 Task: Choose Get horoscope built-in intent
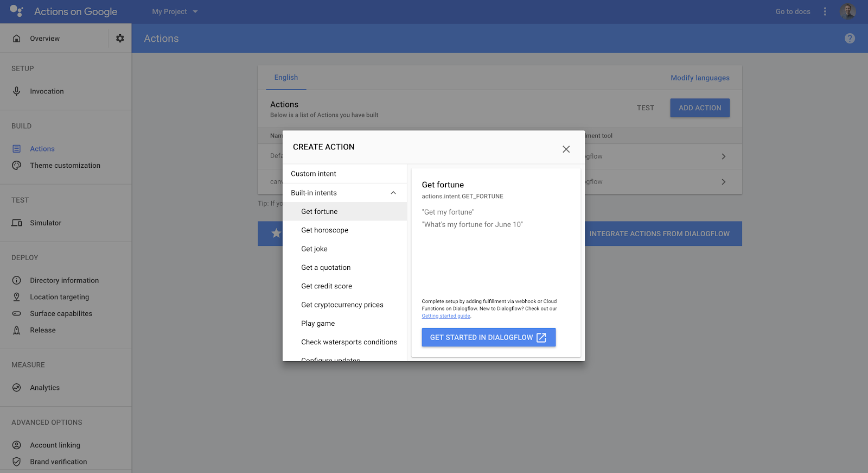(x=325, y=230)
